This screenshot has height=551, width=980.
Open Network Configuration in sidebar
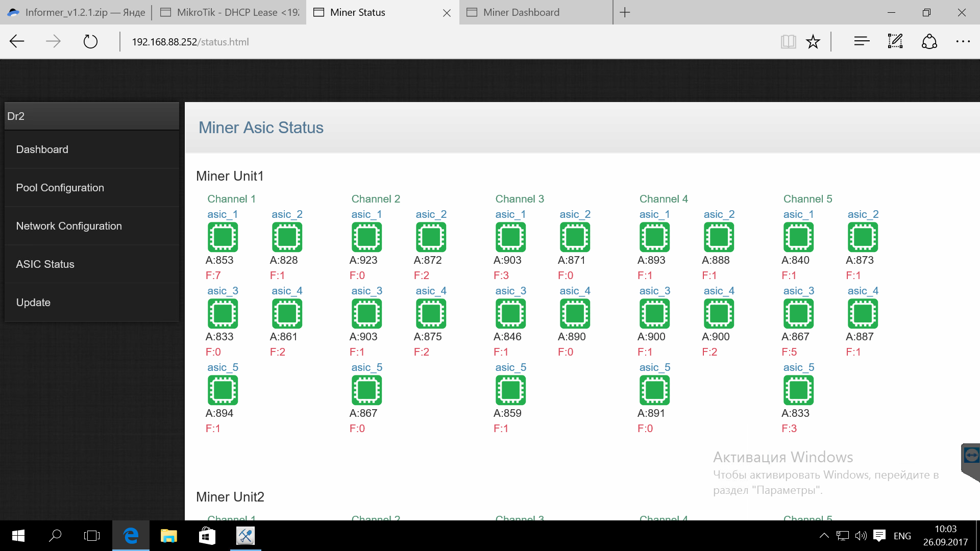pyautogui.click(x=69, y=226)
